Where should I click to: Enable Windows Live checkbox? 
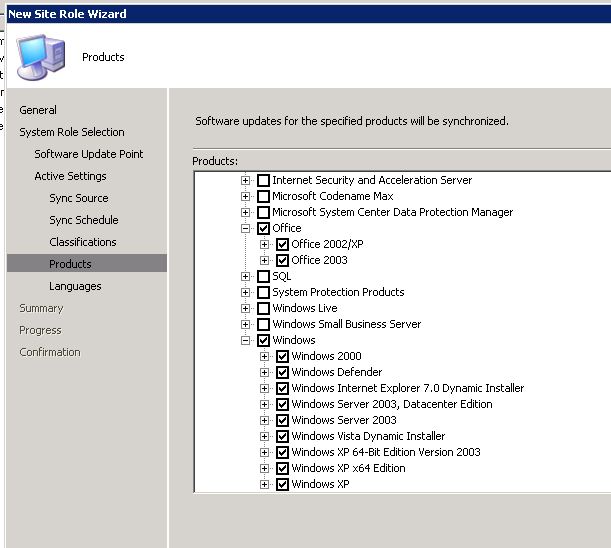click(x=263, y=308)
